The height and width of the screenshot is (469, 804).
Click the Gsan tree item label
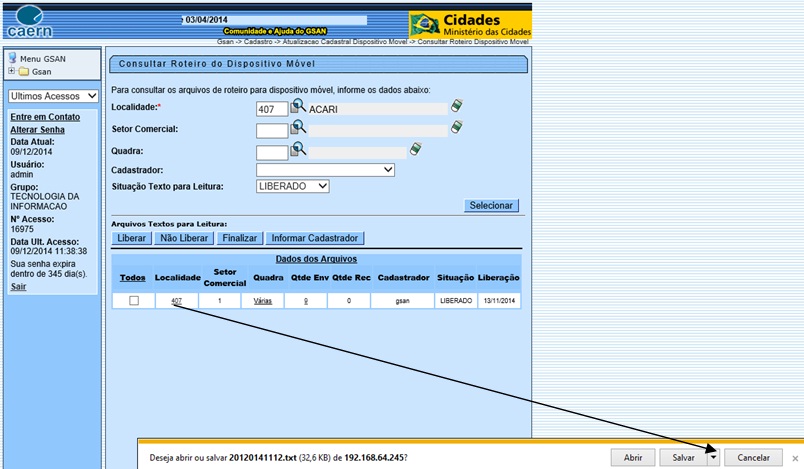(x=42, y=72)
